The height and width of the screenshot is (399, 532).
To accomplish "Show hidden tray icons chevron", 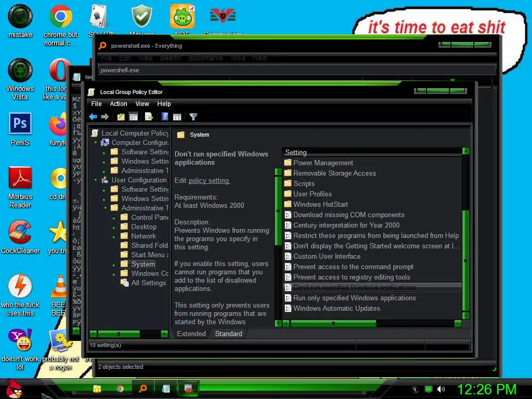I will (415, 390).
